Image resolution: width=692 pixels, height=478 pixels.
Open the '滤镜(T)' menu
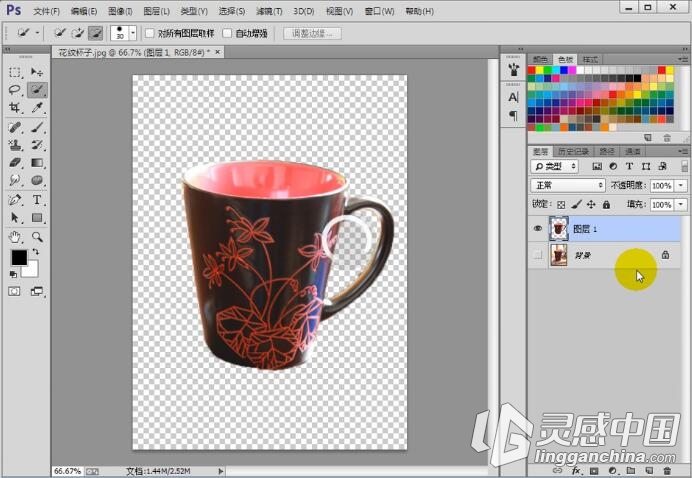pos(269,11)
